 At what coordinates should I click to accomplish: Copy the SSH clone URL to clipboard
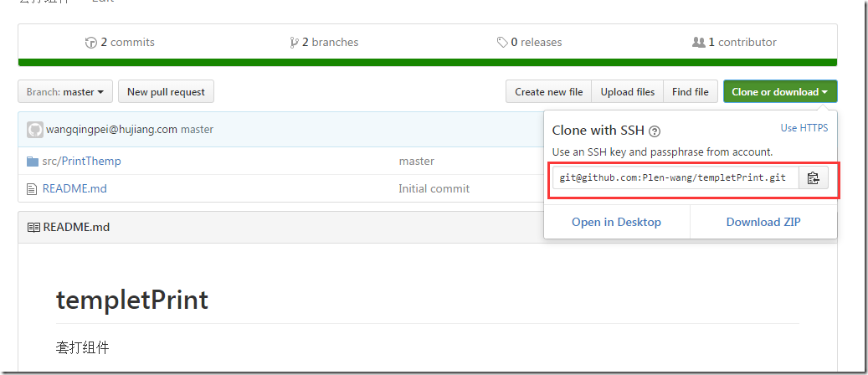[814, 177]
